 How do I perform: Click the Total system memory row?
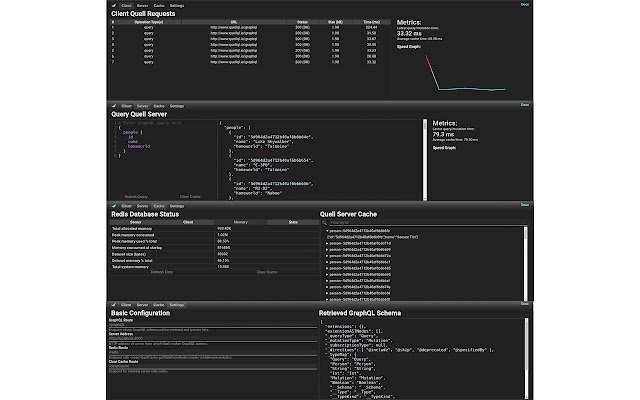[x=214, y=267]
